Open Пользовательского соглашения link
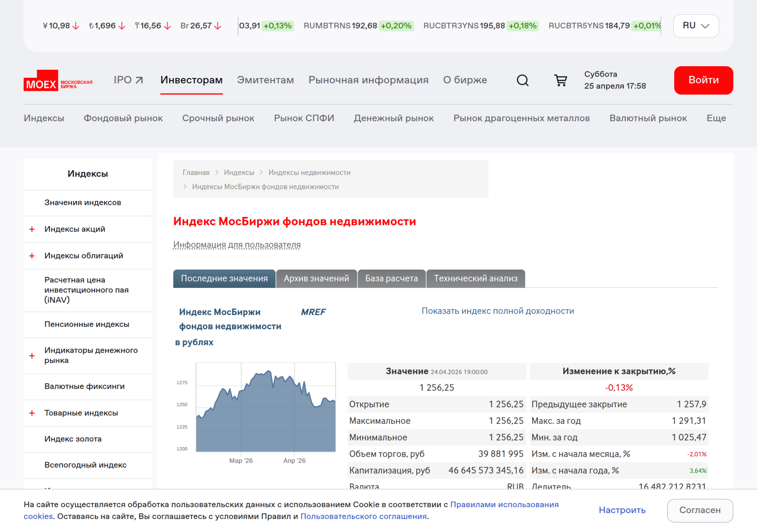The height and width of the screenshot is (532, 757). (364, 516)
